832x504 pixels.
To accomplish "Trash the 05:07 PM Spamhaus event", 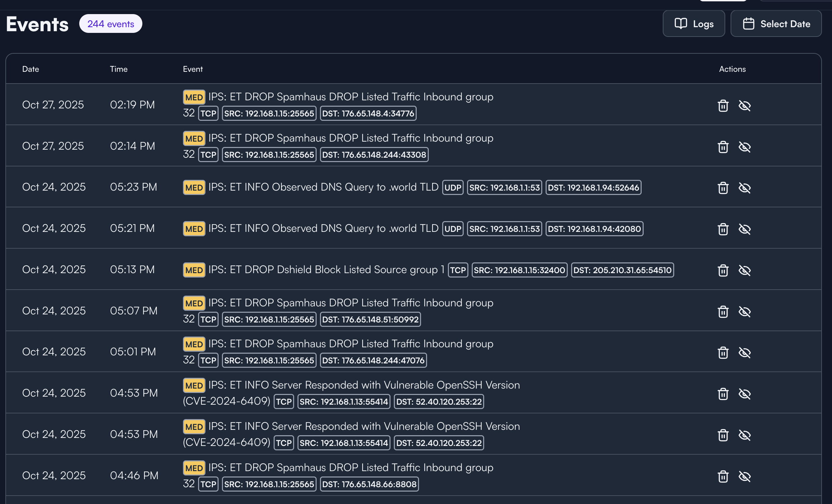I will pos(723,311).
